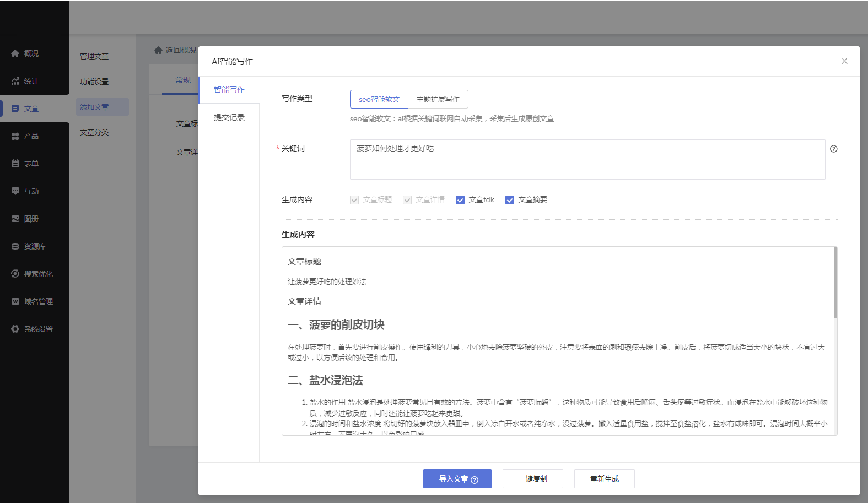Click the disabled 文章标题 checkbox
This screenshot has height=503, width=868.
pos(354,200)
